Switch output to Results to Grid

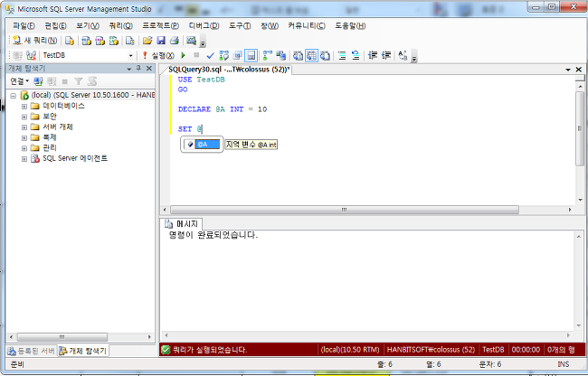click(x=311, y=56)
